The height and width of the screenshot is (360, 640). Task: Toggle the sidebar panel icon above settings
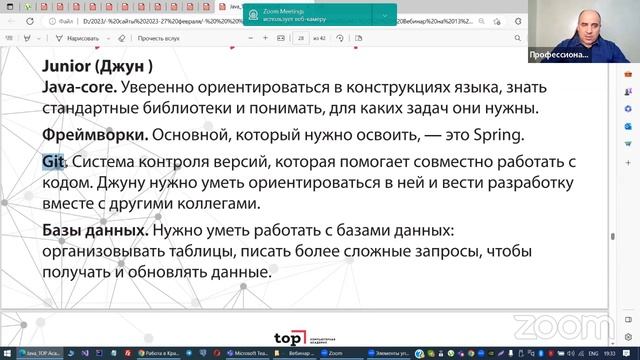click(x=628, y=320)
